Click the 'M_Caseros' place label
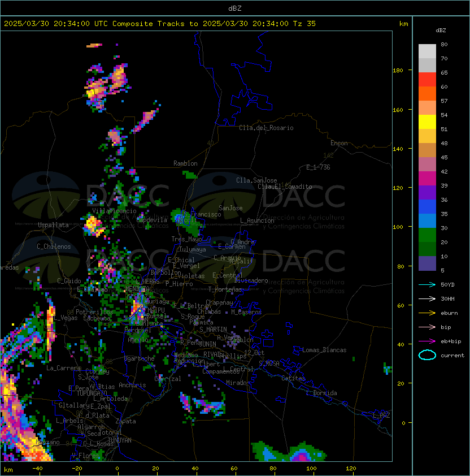The width and height of the screenshot is (470, 476). click(x=246, y=312)
